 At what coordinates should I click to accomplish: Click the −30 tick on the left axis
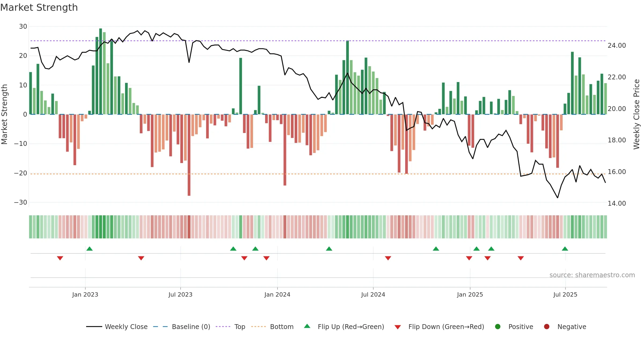pyautogui.click(x=21, y=202)
